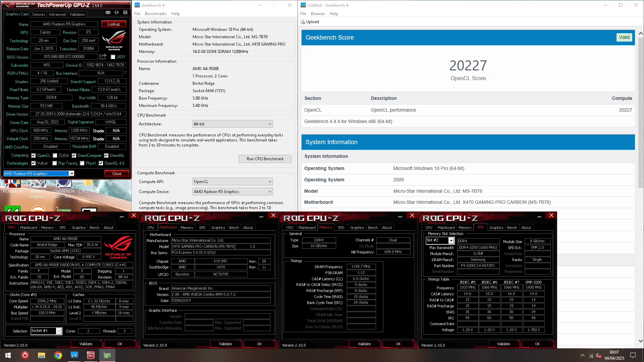Click the scrollbar up arrow in Geekbench results

pos(641,33)
